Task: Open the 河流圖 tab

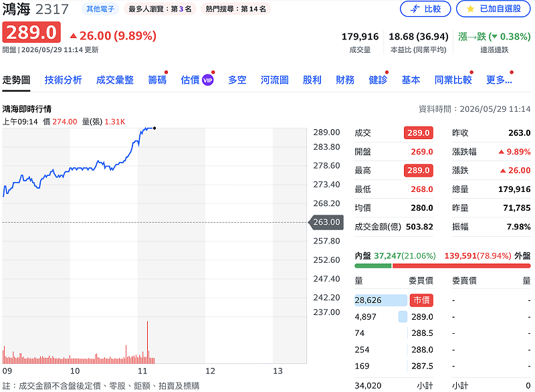Action: pyautogui.click(x=275, y=80)
